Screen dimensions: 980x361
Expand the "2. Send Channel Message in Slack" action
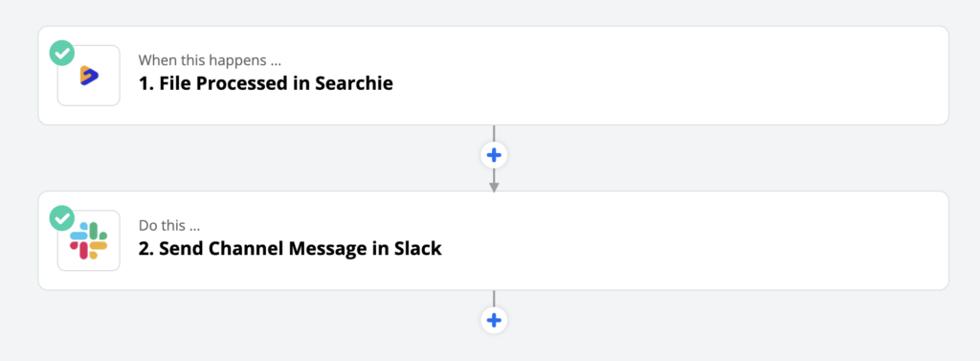[290, 248]
